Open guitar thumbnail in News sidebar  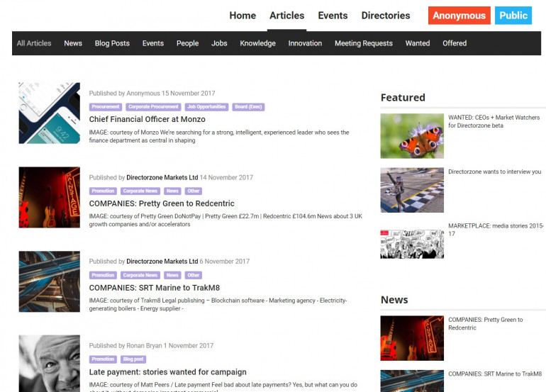click(412, 338)
